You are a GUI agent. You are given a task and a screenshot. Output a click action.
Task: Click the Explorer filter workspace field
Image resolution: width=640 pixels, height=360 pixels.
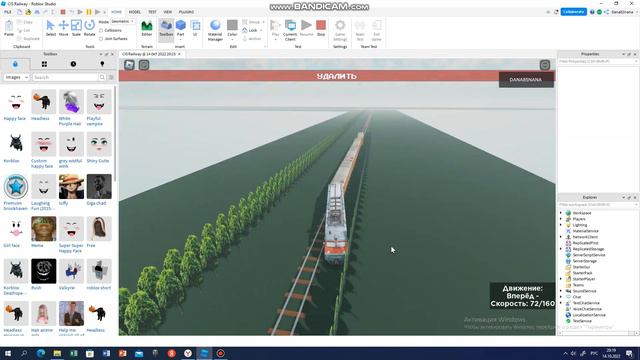coord(598,204)
